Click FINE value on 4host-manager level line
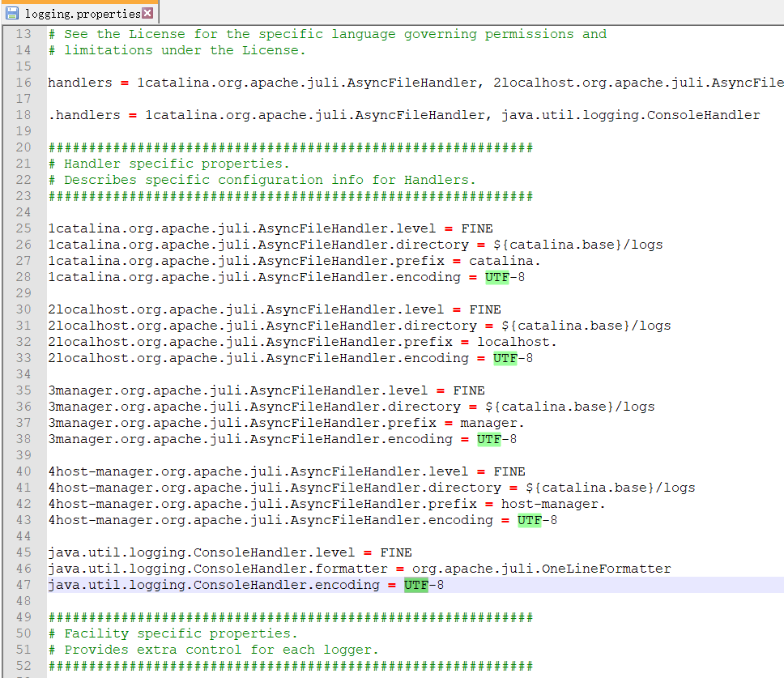 509,471
